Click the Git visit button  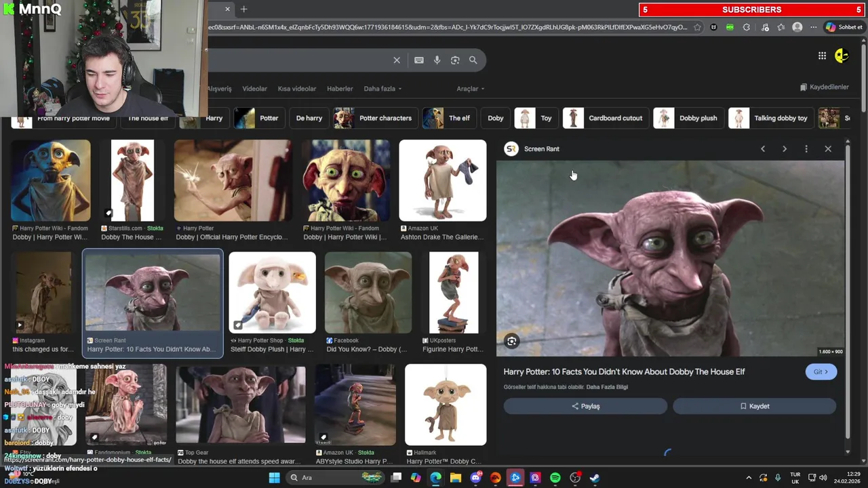[x=821, y=371]
